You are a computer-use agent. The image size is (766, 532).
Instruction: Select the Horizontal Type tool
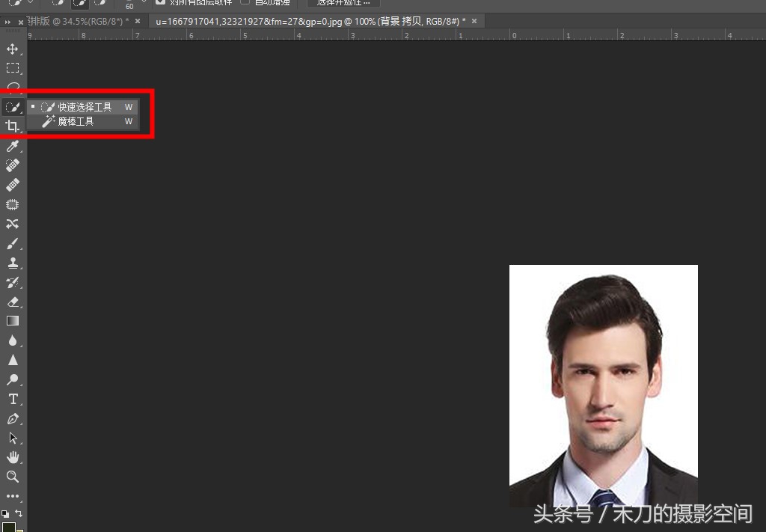pos(13,399)
